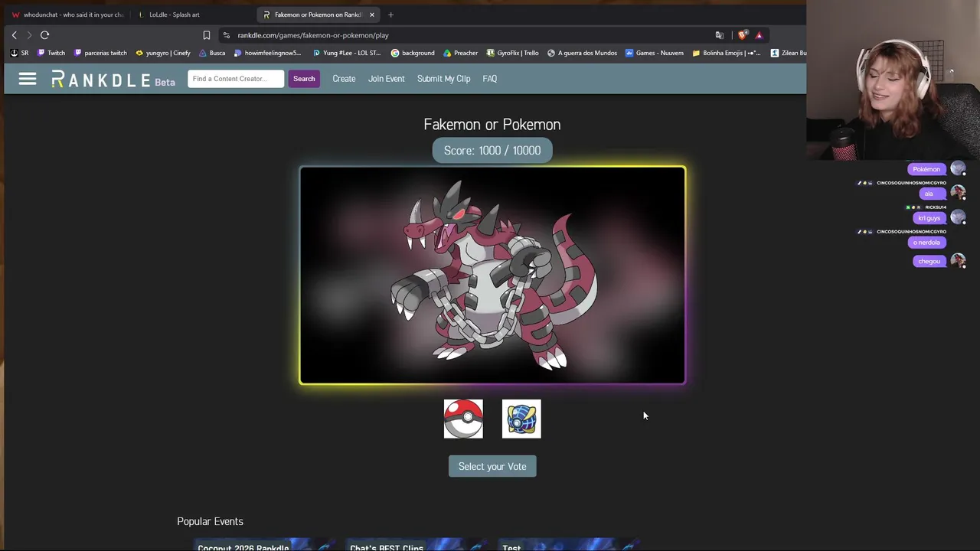Open the Chat's BEST Clips event card
Viewport: 980px width, 551px height.
(x=415, y=545)
